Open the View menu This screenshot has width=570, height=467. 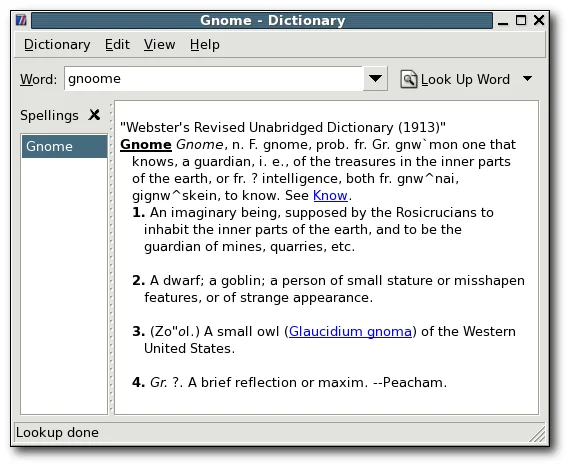(159, 45)
